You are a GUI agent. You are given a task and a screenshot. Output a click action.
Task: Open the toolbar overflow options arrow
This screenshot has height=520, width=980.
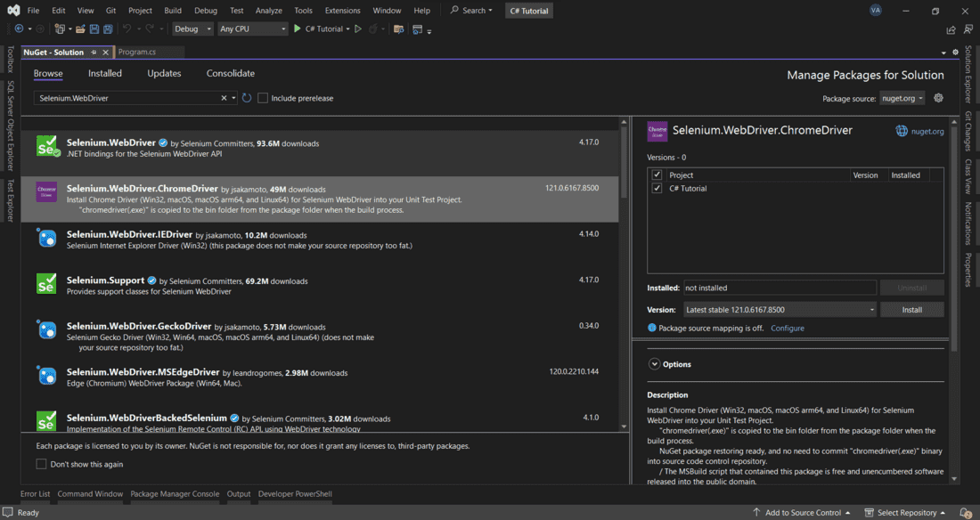(x=429, y=30)
